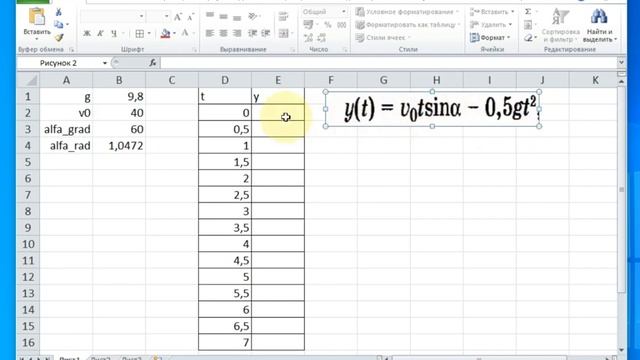Viewport: 640px width, 360px height.
Task: Select column header D
Action: pos(225,80)
